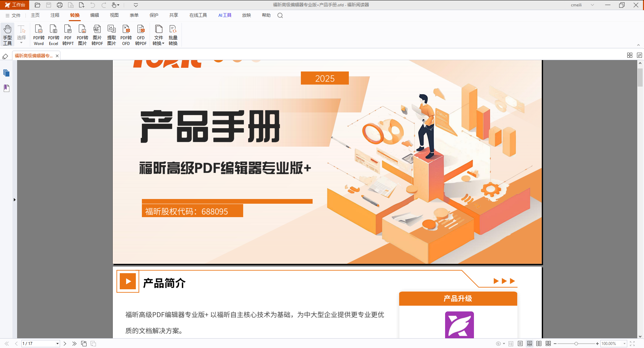The image size is (644, 348).
Task: Convert using PDF转Word
Action: click(39, 35)
